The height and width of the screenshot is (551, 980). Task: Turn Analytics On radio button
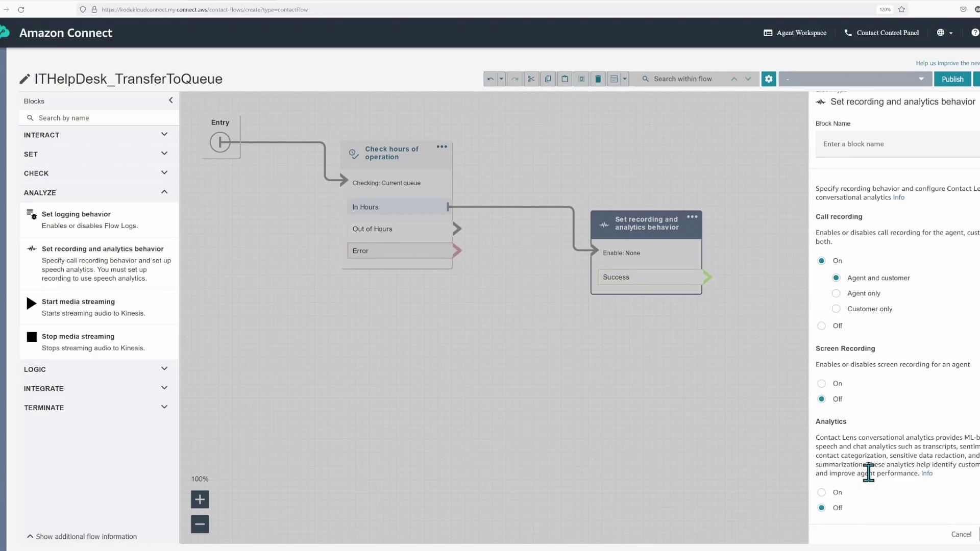pos(821,492)
